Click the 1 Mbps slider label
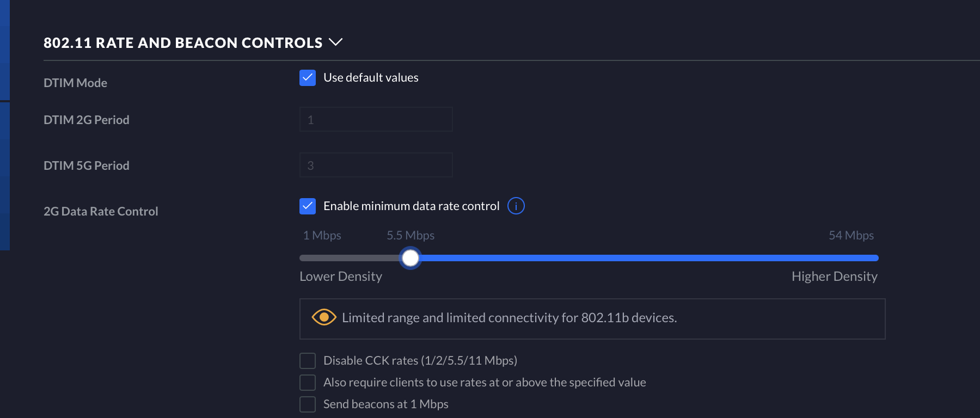 322,236
